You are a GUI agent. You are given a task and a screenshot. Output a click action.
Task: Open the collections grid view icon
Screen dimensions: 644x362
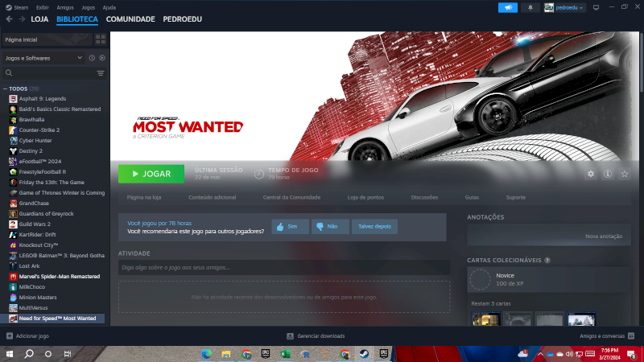101,39
